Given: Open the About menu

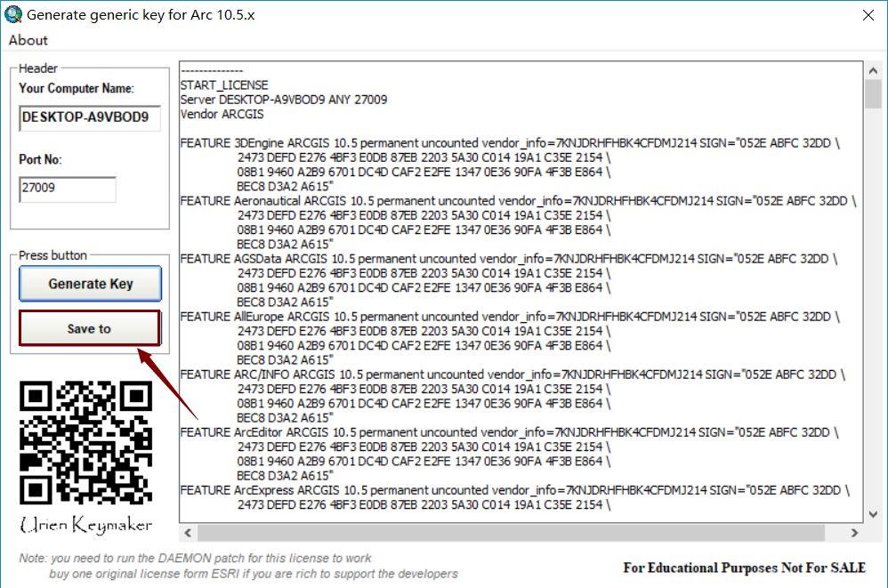Looking at the screenshot, I should point(28,40).
